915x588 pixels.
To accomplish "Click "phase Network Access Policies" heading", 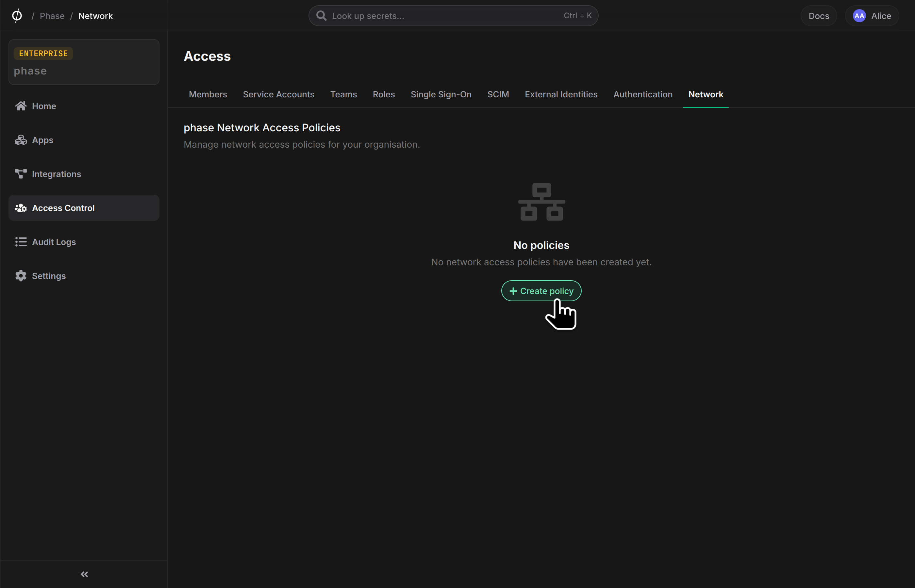I will (262, 127).
